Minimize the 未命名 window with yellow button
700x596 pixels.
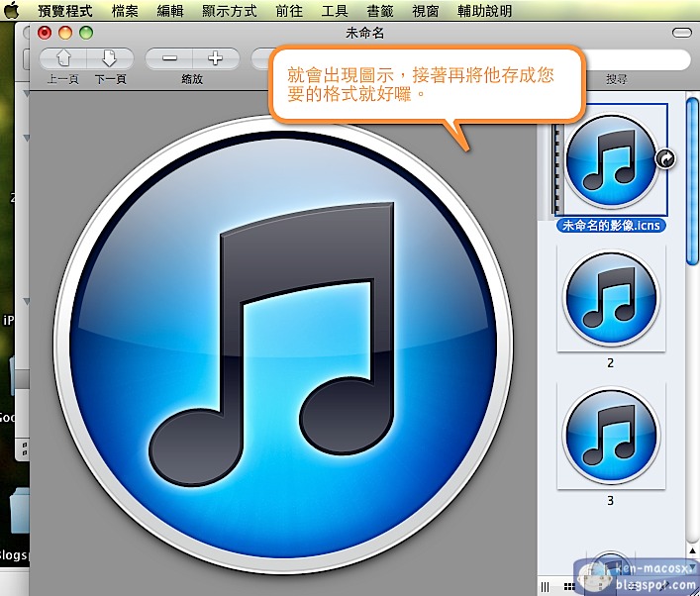tap(65, 33)
